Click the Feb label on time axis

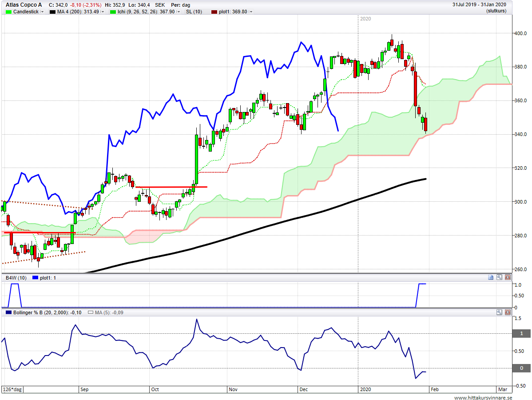435,389
